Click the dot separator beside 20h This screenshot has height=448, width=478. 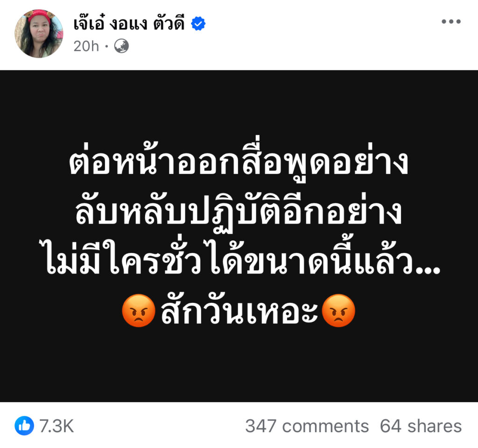point(107,47)
